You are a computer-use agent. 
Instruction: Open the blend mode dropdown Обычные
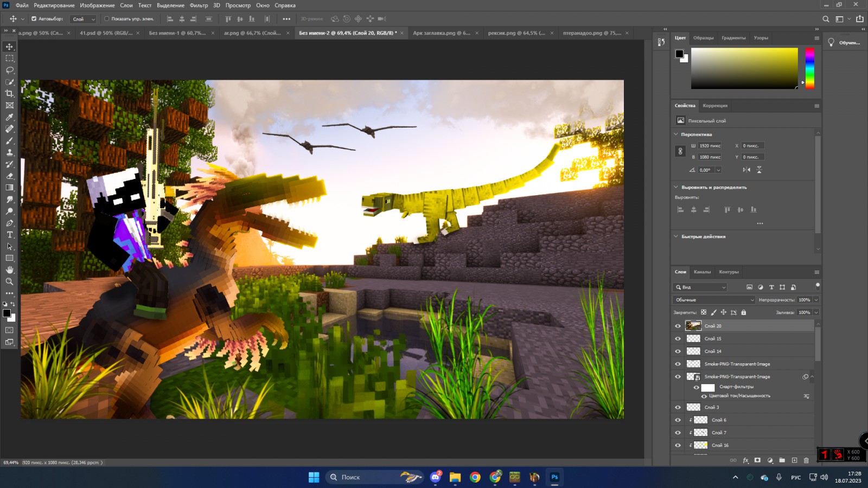(713, 300)
